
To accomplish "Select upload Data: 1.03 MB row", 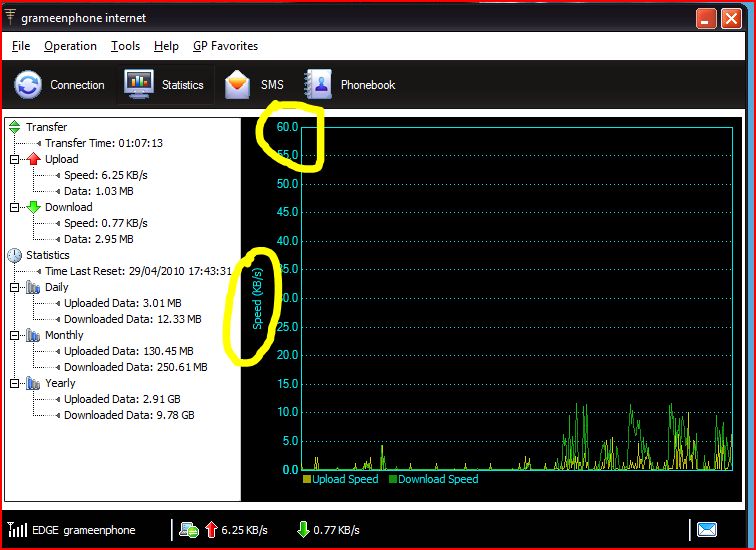I will [x=99, y=191].
